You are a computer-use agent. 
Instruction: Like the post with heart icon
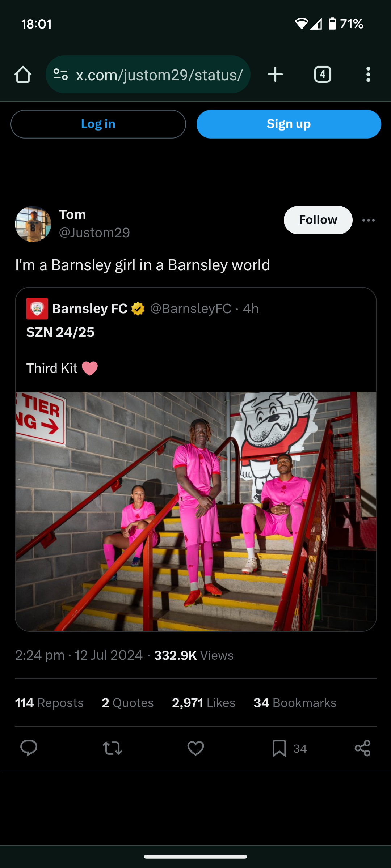click(195, 748)
